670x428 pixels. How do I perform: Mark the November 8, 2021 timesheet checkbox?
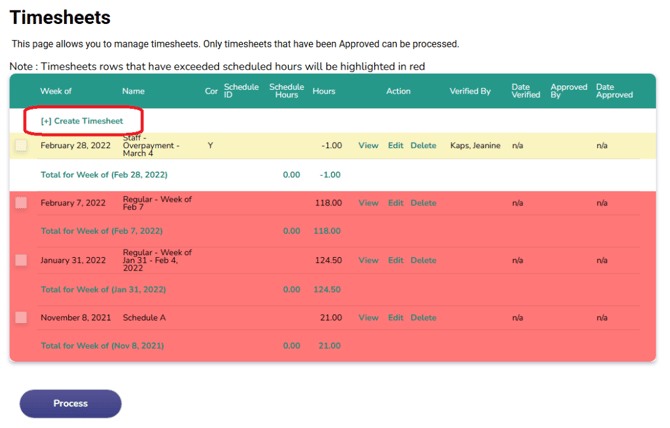[x=22, y=318]
